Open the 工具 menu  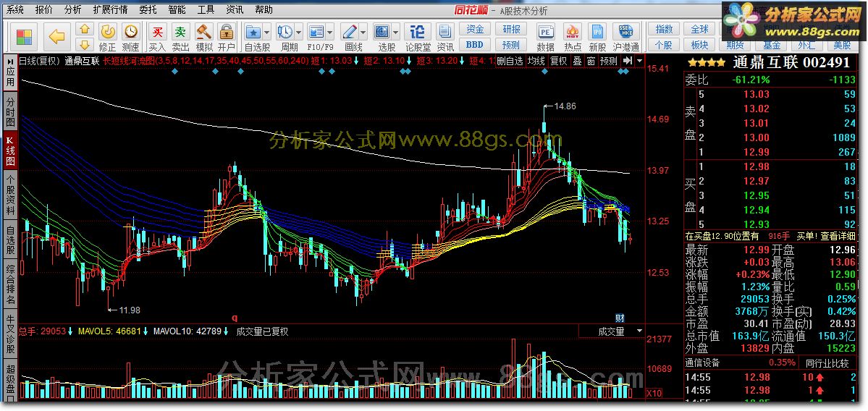pyautogui.click(x=206, y=9)
